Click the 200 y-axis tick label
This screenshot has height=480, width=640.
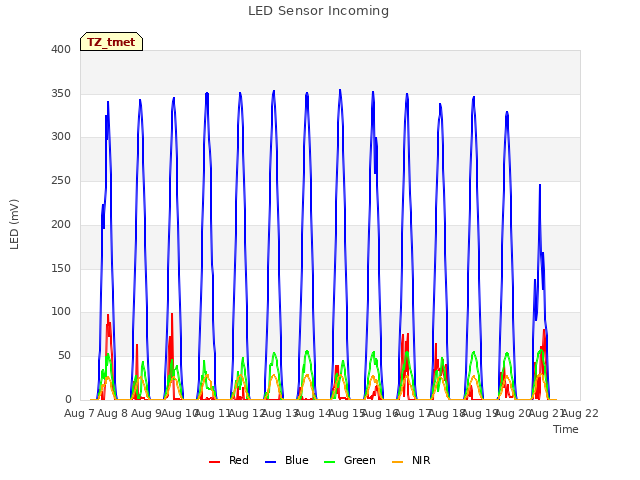point(61,224)
